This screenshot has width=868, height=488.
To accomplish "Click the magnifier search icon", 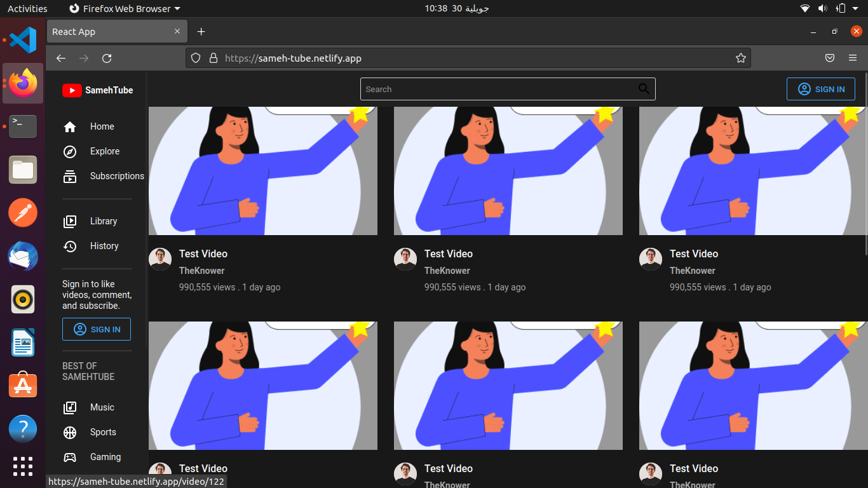I will (644, 89).
